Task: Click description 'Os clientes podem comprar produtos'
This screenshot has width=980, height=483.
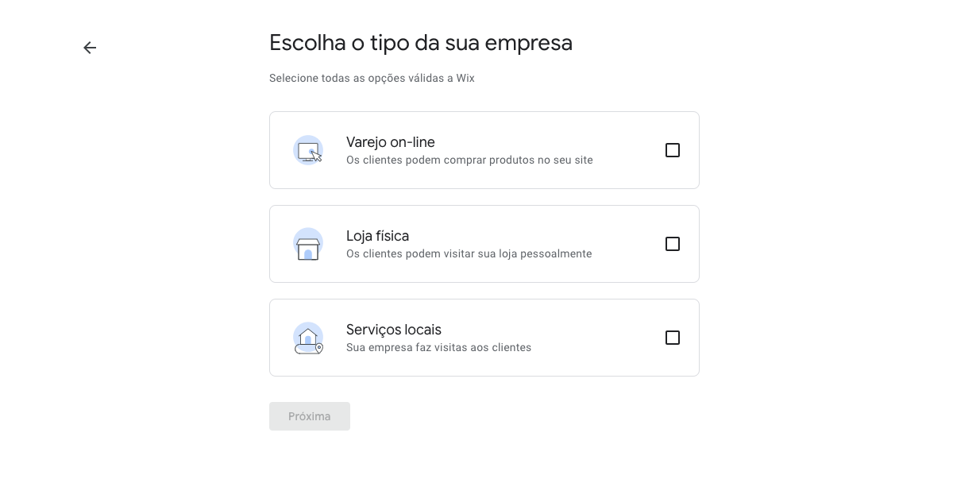Action: 469,160
